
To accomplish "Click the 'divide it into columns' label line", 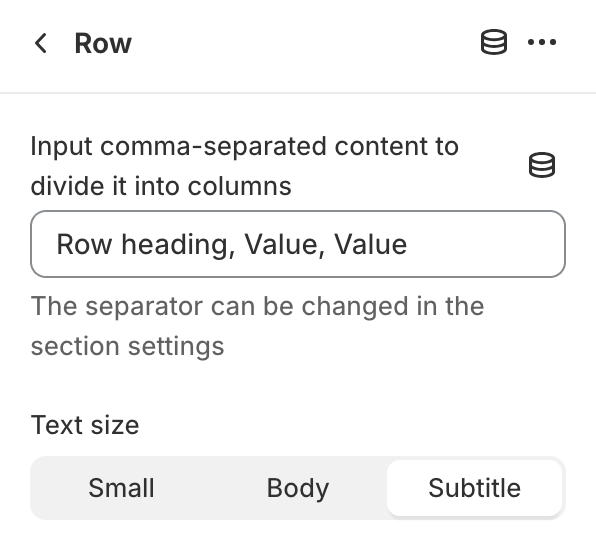I will pos(161,186).
